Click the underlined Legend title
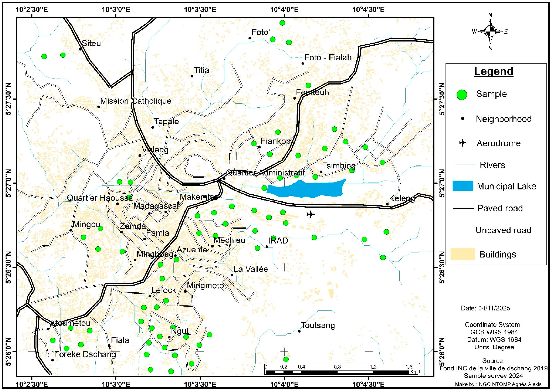553x392 pixels. (x=493, y=72)
